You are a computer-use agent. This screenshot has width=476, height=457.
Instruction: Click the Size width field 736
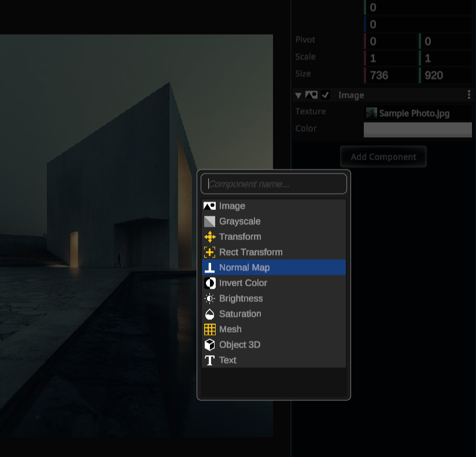pyautogui.click(x=390, y=75)
